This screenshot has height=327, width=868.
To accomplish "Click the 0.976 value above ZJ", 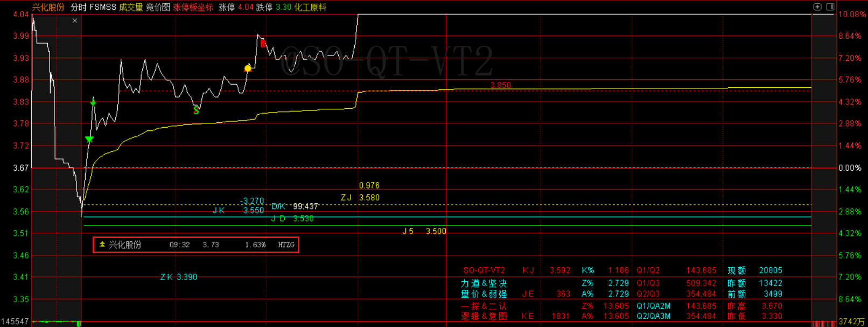I will [x=369, y=185].
